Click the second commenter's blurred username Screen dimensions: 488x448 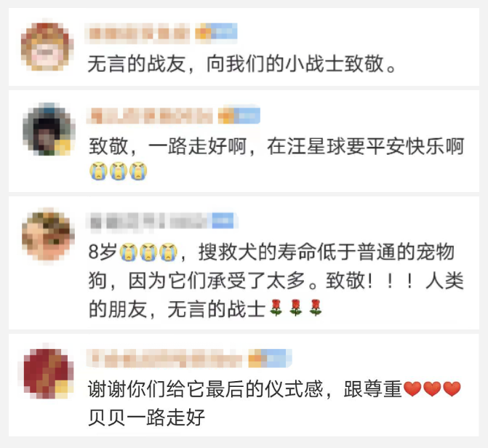coord(150,116)
